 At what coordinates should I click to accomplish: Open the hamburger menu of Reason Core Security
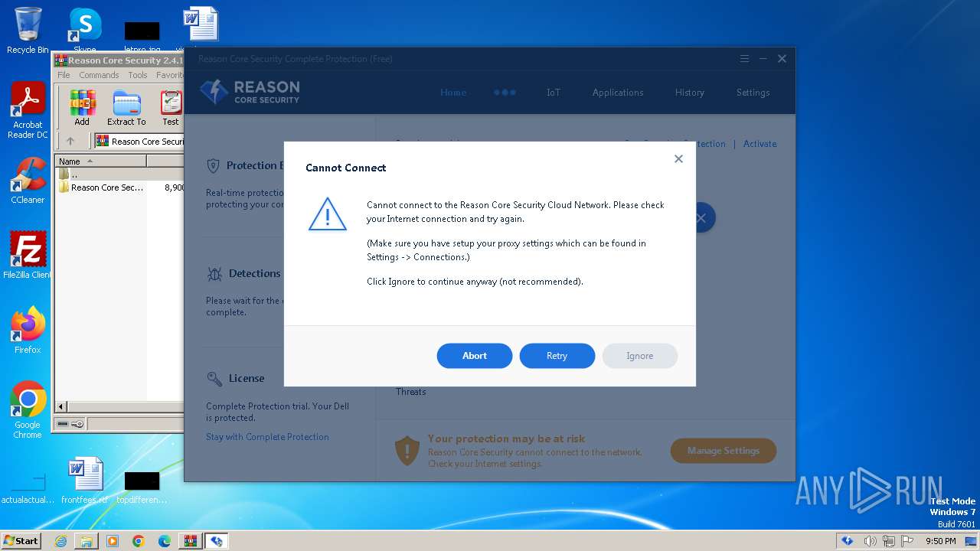744,59
